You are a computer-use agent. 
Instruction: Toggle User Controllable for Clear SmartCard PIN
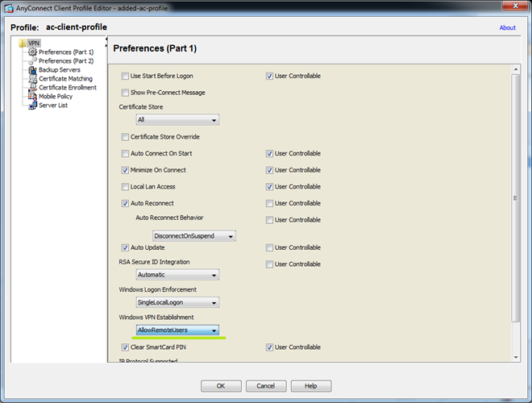pyautogui.click(x=269, y=347)
